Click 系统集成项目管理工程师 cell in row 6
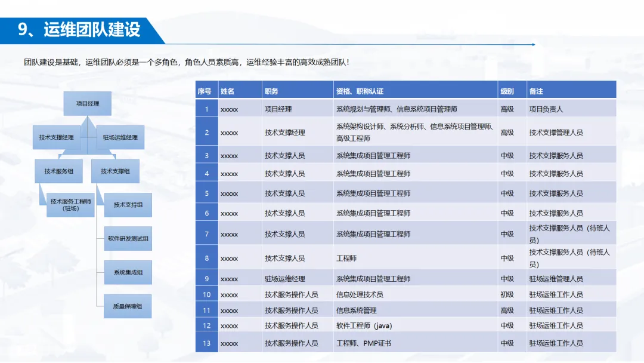 (416, 213)
